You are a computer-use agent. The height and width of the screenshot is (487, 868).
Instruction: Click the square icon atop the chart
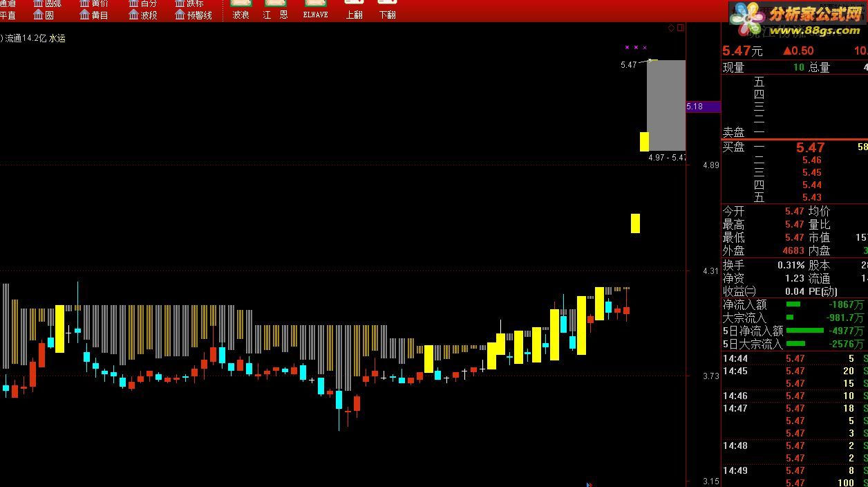coord(680,28)
